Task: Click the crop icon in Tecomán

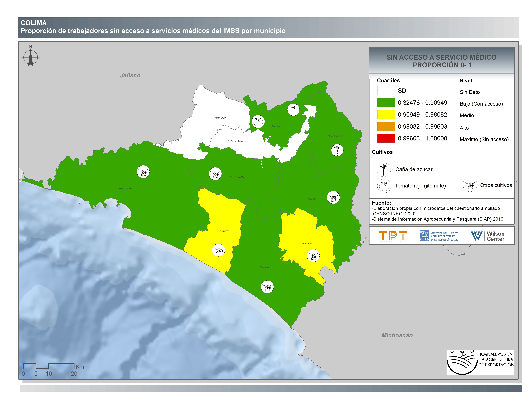Action: [x=267, y=287]
